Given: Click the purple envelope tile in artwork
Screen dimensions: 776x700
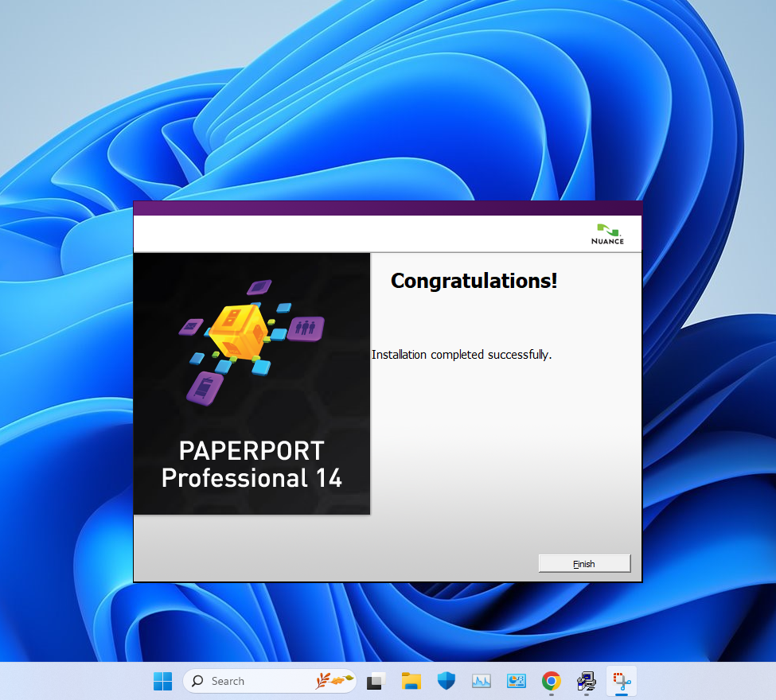Looking at the screenshot, I should [193, 325].
